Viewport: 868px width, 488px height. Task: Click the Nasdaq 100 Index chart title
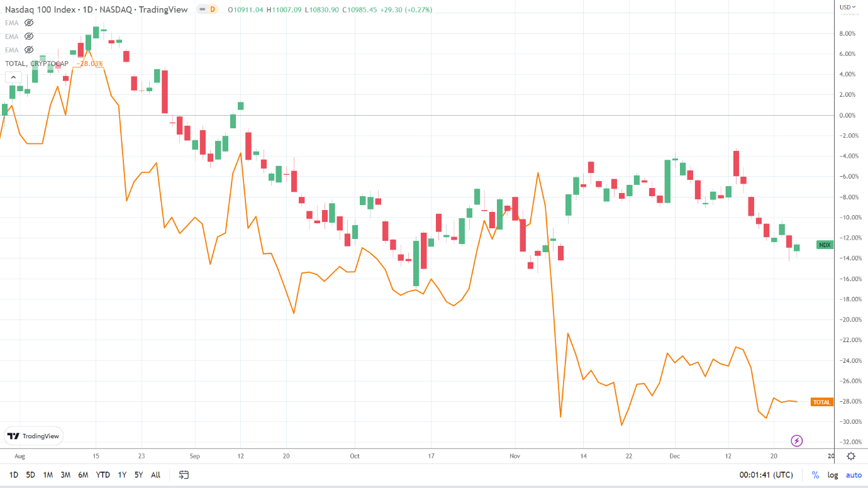(96, 9)
